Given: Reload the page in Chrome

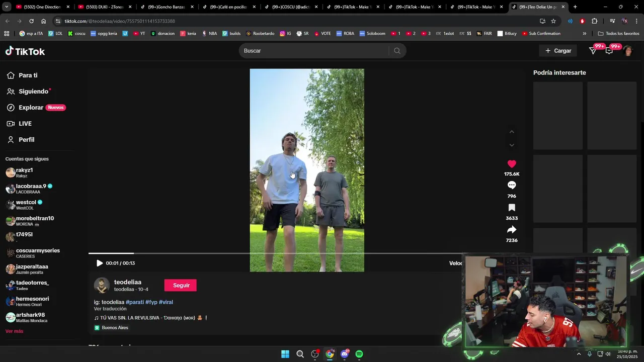Looking at the screenshot, I should [31, 21].
